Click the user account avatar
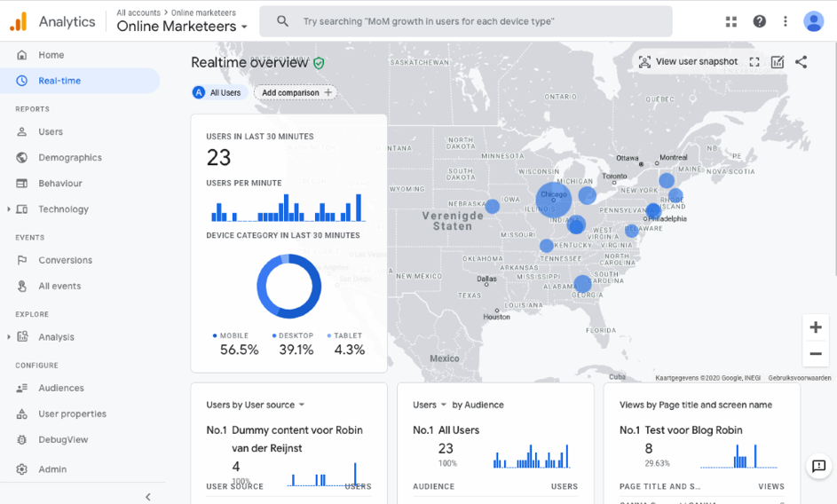Screen dimensions: 837x504 [x=813, y=21]
